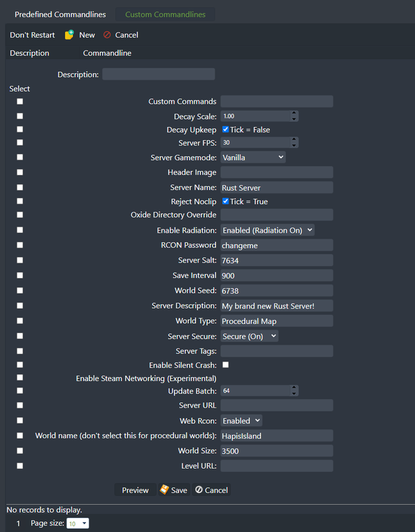Tick the select checkbox for Server Name
The width and height of the screenshot is (415, 532).
(x=20, y=188)
